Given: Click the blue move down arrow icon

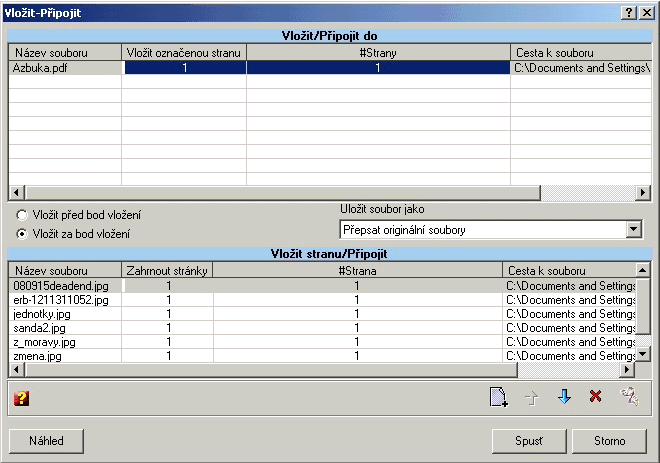Looking at the screenshot, I should tap(564, 397).
